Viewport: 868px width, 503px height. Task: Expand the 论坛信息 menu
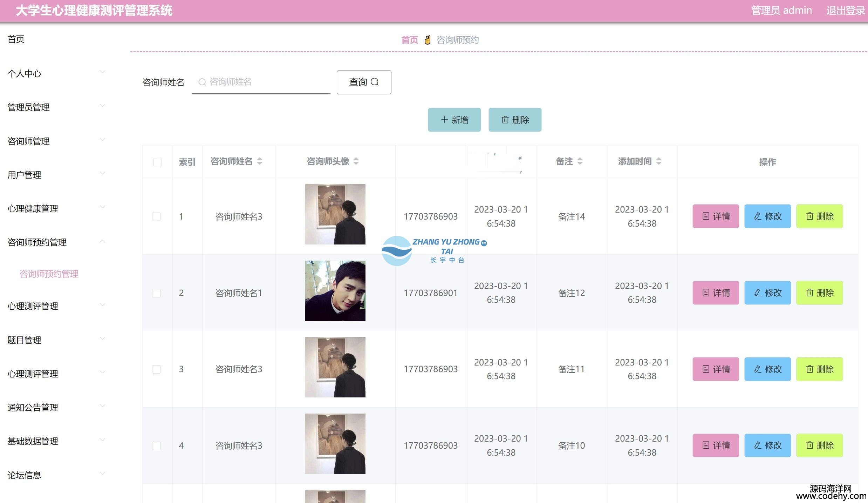(56, 475)
